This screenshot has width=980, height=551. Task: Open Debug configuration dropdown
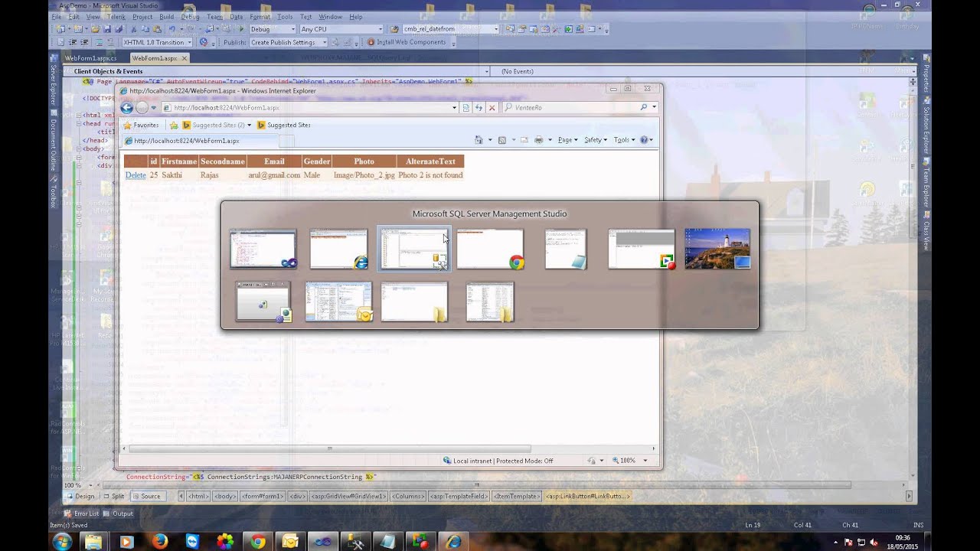point(272,29)
